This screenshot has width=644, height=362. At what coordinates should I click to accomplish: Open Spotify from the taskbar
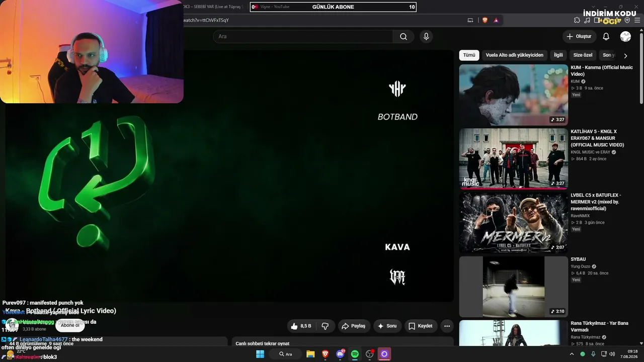(355, 354)
